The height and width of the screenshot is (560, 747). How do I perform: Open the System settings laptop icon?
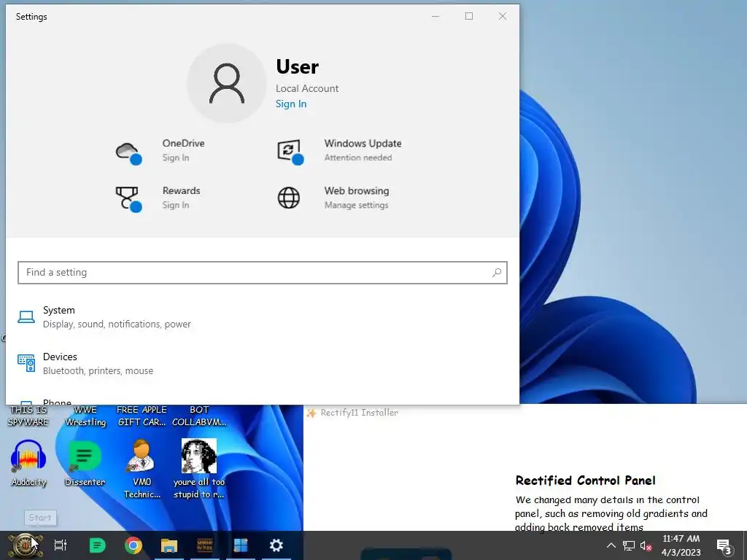[x=26, y=316]
